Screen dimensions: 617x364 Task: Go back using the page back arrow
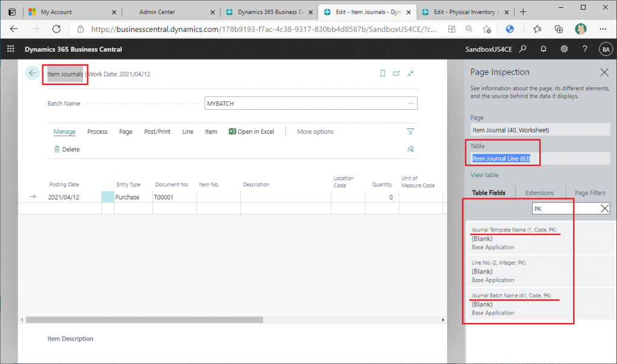[33, 73]
